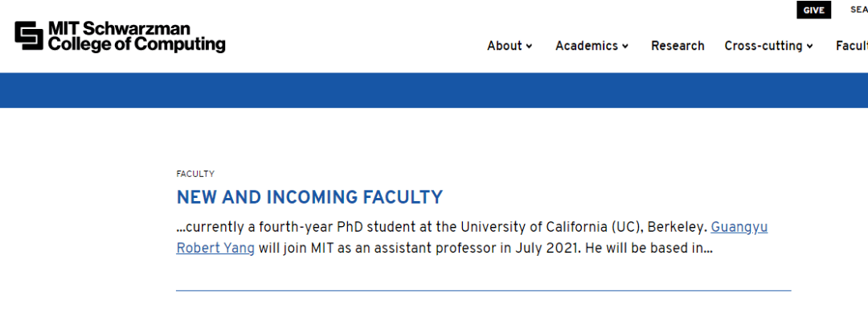Expand the chevron next to About

[x=529, y=47]
